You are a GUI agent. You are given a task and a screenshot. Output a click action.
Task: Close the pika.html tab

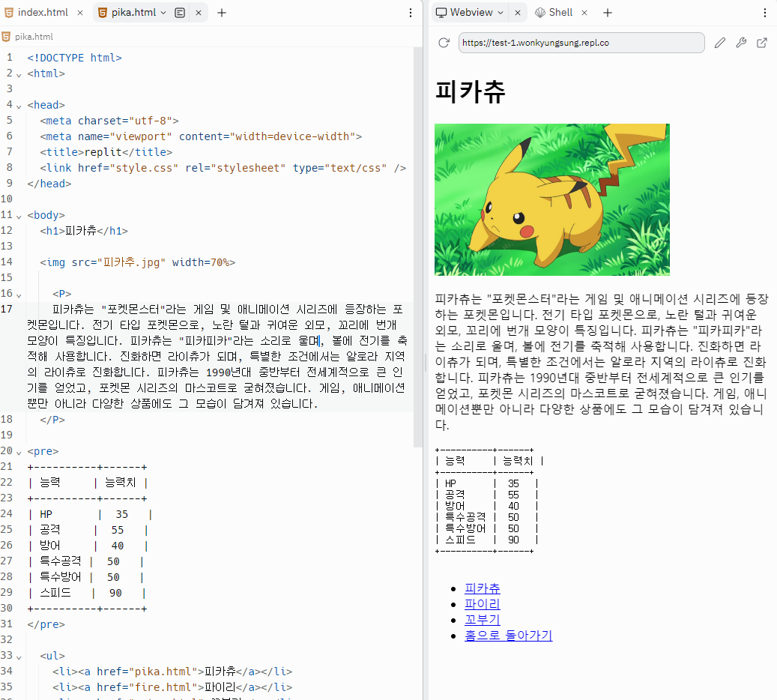(199, 13)
